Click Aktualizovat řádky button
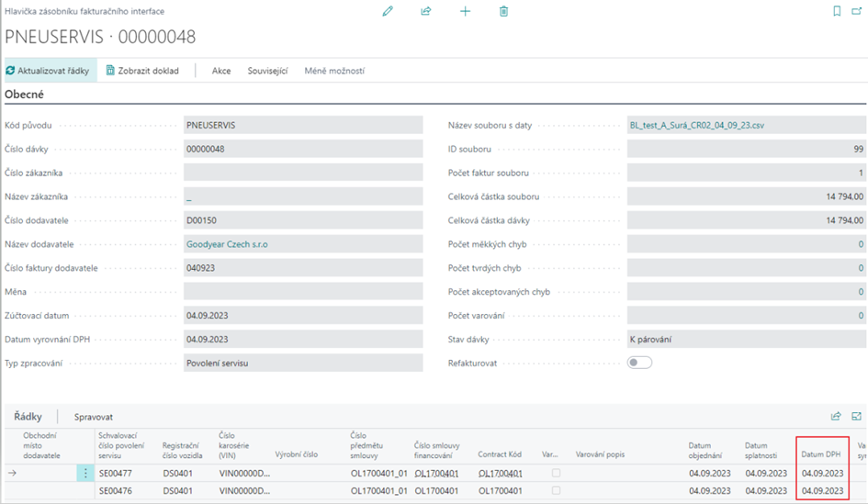The image size is (868, 504). [x=48, y=71]
